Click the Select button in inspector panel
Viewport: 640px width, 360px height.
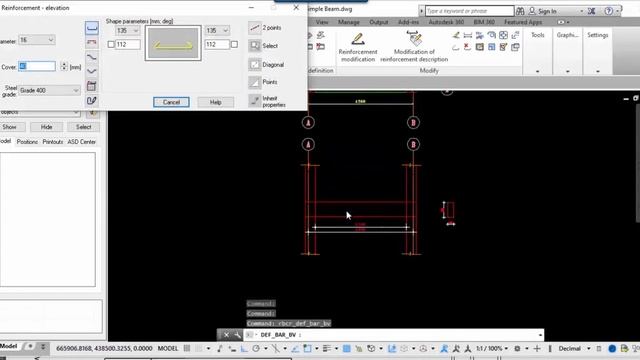84,127
